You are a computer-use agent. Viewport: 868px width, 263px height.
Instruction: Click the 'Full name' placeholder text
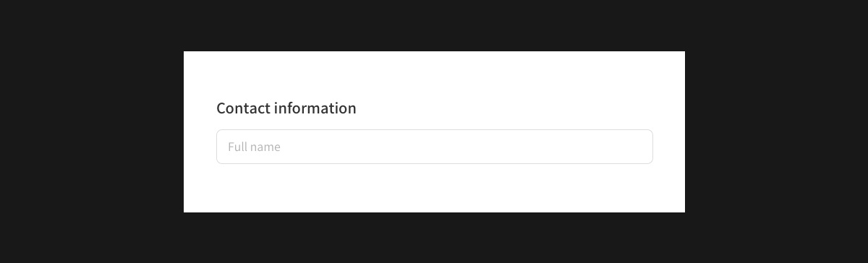click(x=254, y=147)
